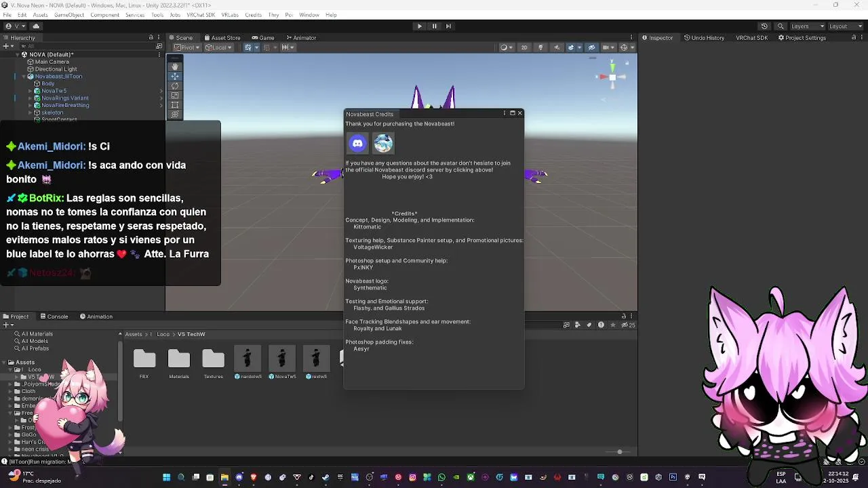The image size is (868, 488).
Task: Open the Novabeast Credits window options menu
Action: (504, 113)
